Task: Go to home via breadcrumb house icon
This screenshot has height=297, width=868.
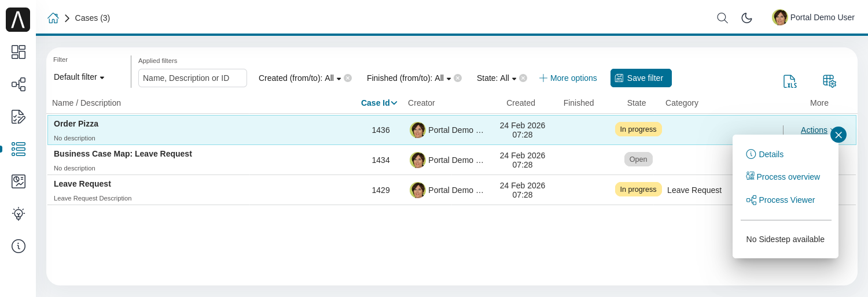Action: pyautogui.click(x=53, y=18)
